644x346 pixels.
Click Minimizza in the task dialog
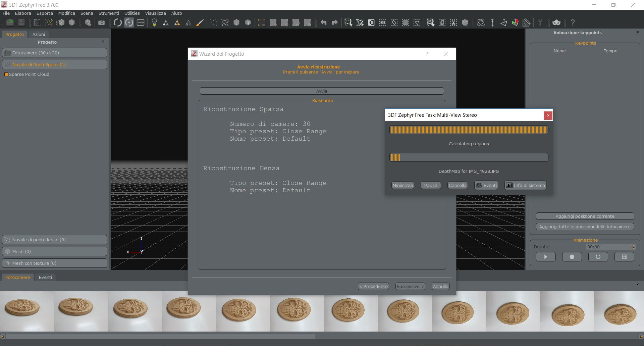coord(402,185)
